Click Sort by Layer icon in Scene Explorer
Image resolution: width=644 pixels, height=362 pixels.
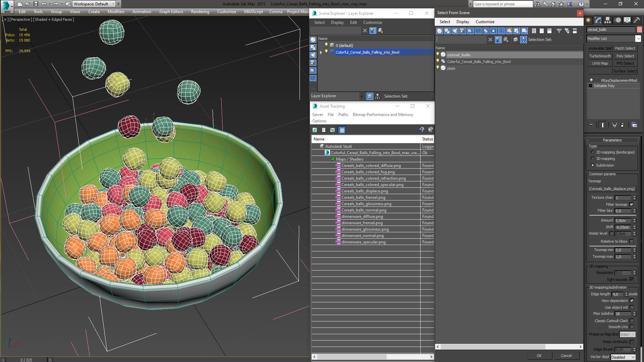point(370,96)
